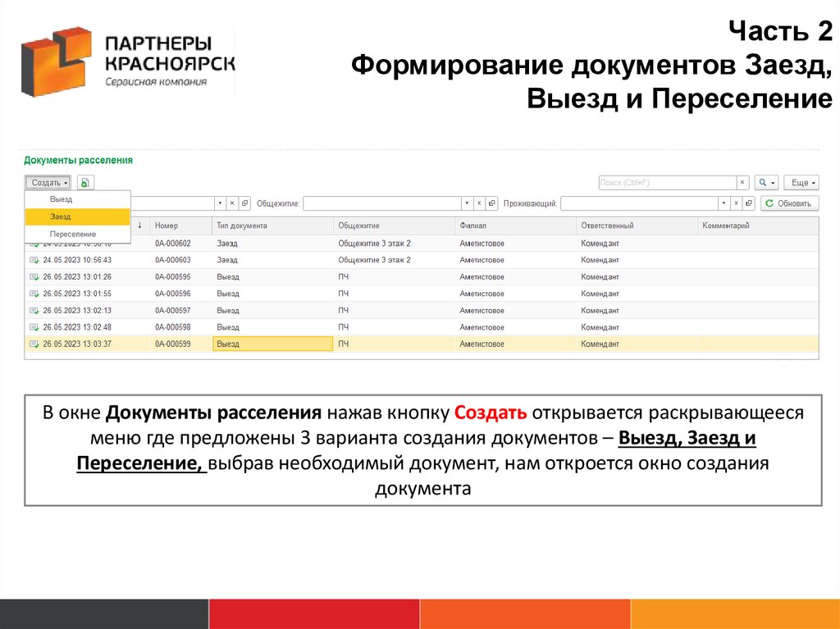Viewport: 840px width, 629px height.
Task: Click the highlighted Выезд cell of row 0А-000599
Action: point(272,344)
